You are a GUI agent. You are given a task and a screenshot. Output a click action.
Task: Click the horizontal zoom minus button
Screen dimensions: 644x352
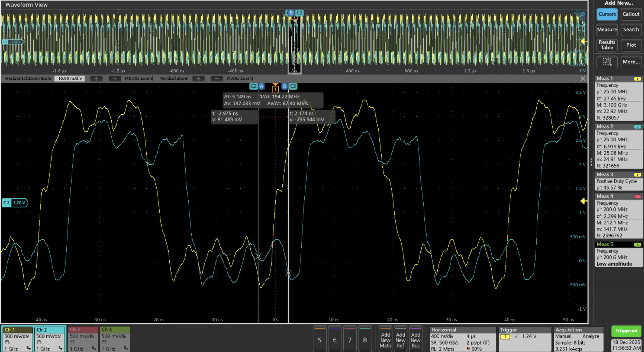[115, 78]
